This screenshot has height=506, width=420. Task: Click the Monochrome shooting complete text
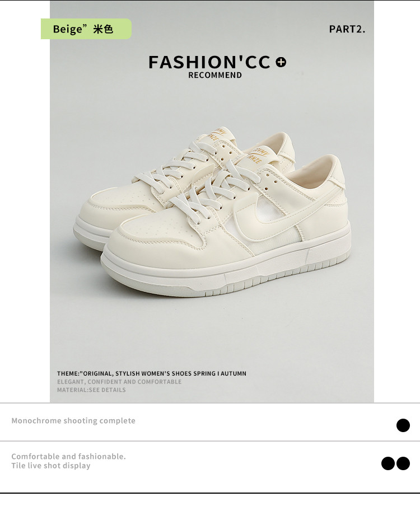pyautogui.click(x=73, y=420)
